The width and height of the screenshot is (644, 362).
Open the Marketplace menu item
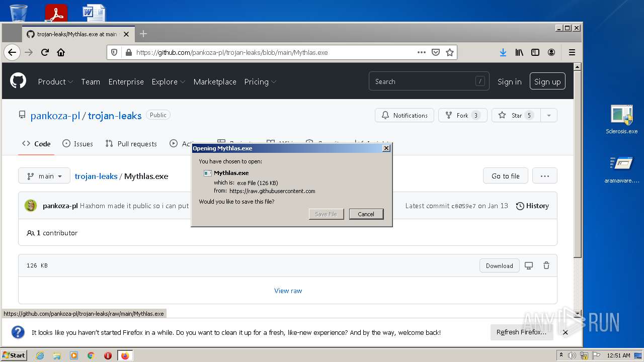pos(215,81)
